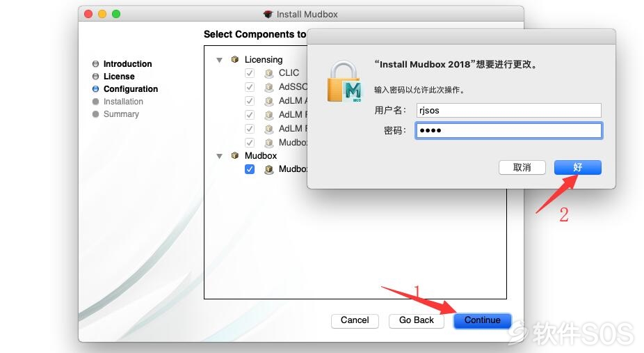Viewport: 644px width, 353px height.
Task: Click the Mudbox group package icon
Action: pos(235,155)
